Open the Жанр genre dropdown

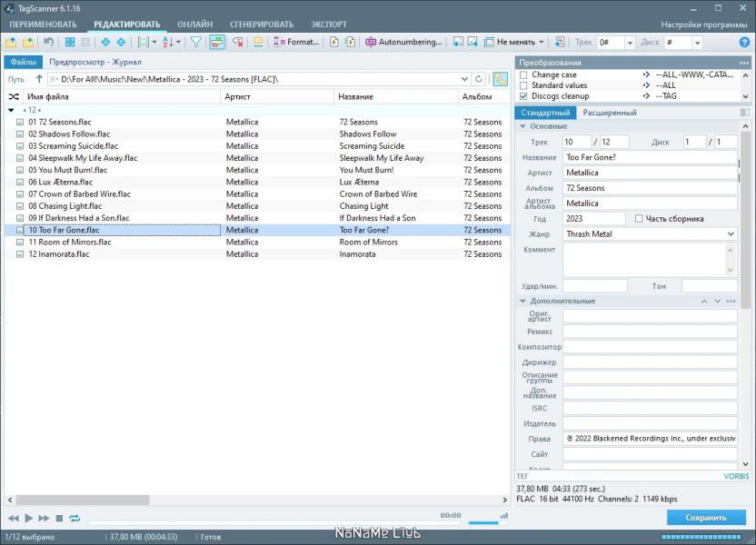(x=731, y=234)
